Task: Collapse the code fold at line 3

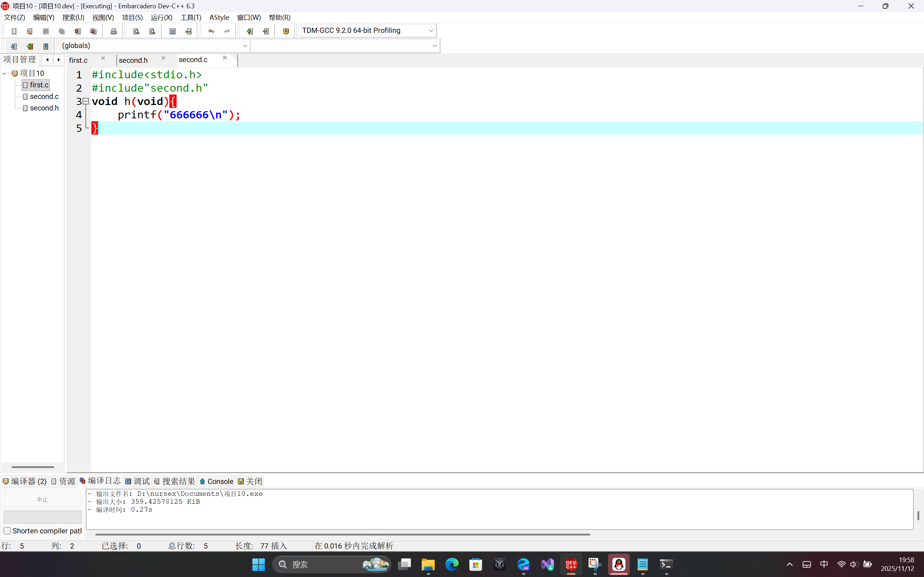Action: (86, 101)
